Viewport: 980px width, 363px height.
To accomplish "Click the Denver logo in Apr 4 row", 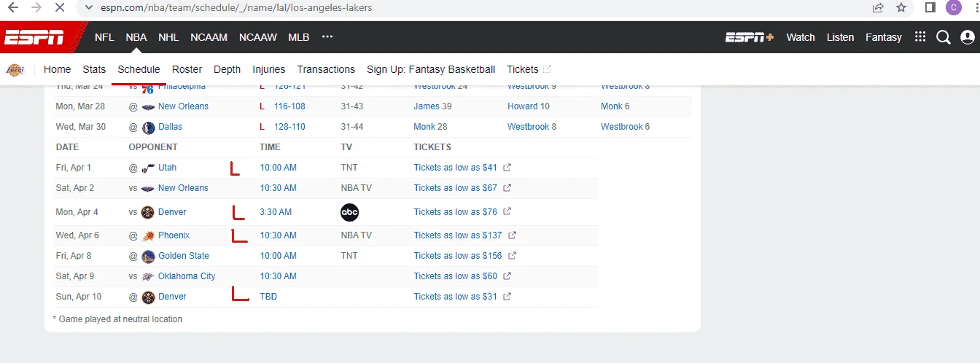I will coord(148,212).
